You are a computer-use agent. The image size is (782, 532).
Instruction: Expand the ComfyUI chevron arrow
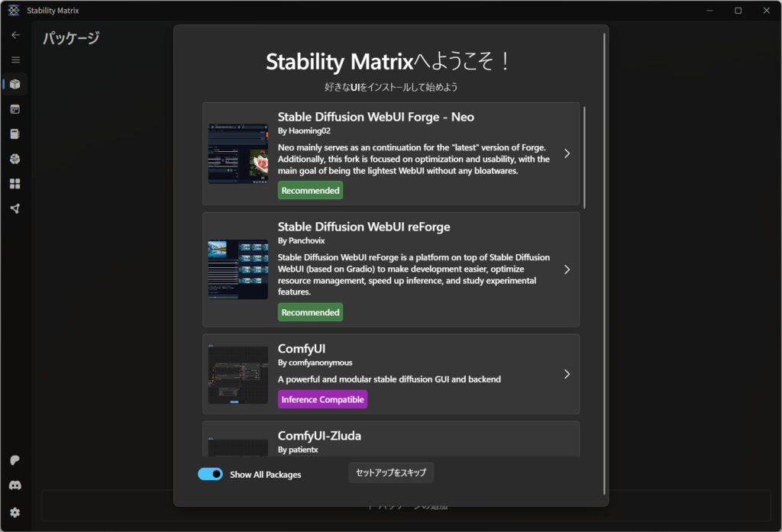click(x=567, y=374)
